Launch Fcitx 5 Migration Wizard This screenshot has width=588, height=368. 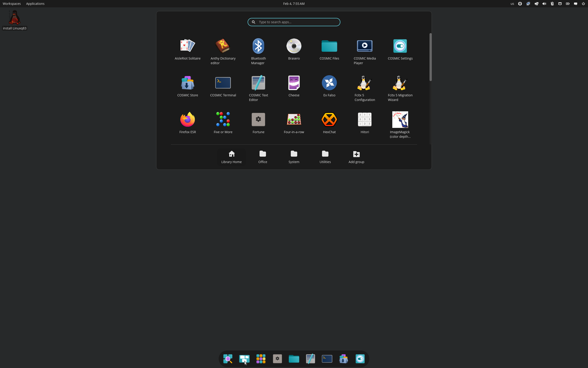[x=400, y=88]
